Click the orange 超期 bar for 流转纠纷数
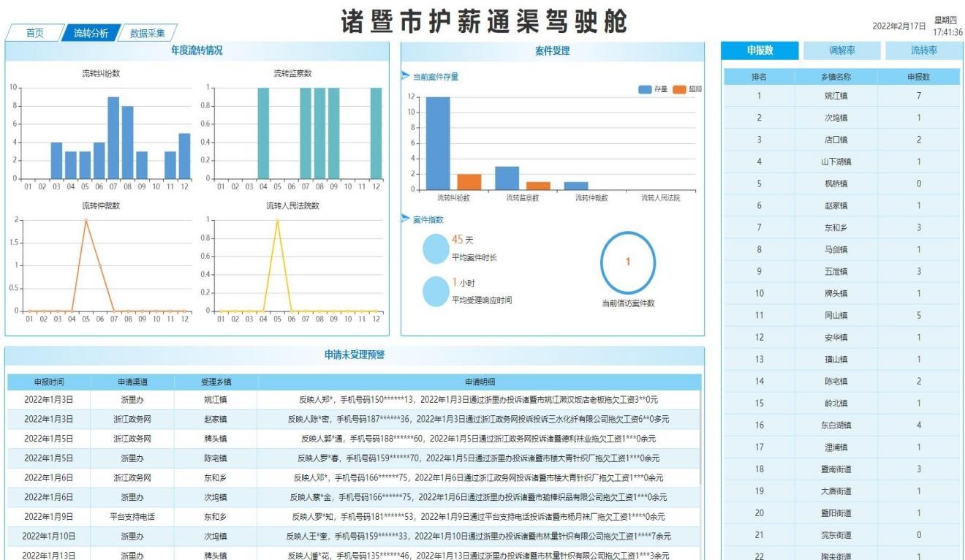Image resolution: width=965 pixels, height=560 pixels. click(x=469, y=181)
